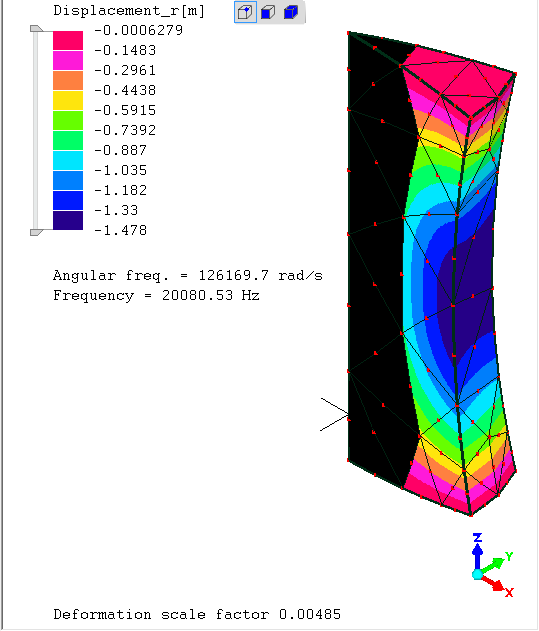Click the Deformation scale factor 0.00485 text
Screen dimensions: 539x631
(197, 615)
